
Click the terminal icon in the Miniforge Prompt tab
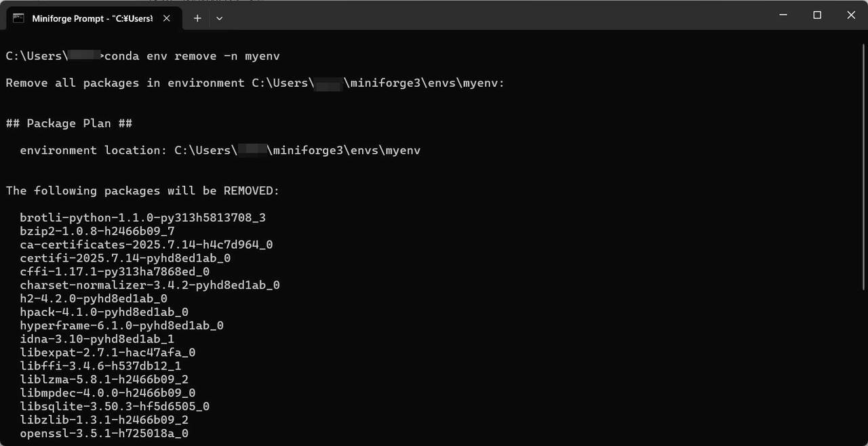tap(19, 18)
